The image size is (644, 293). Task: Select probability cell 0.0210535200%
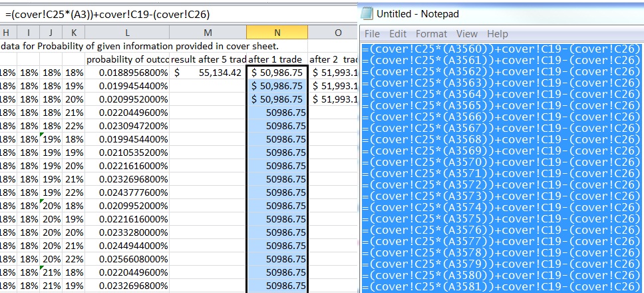[127, 152]
